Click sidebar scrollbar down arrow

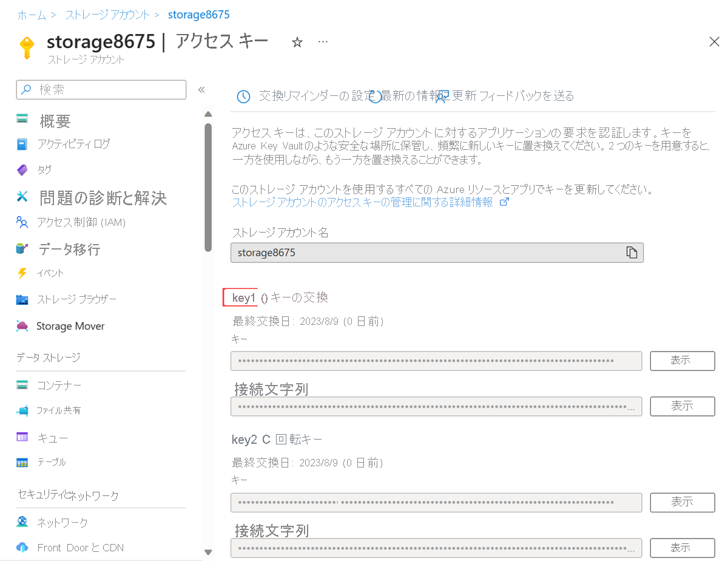coord(208,552)
